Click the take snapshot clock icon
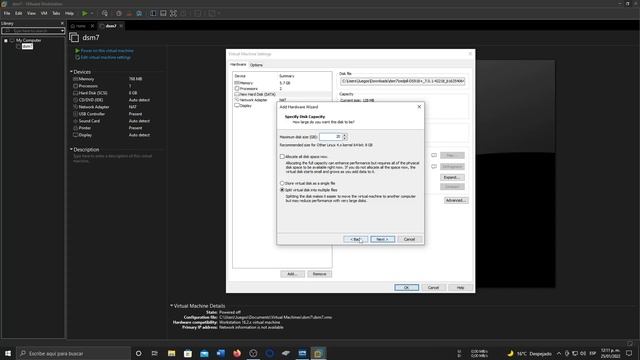The width and height of the screenshot is (640, 360). (119, 13)
